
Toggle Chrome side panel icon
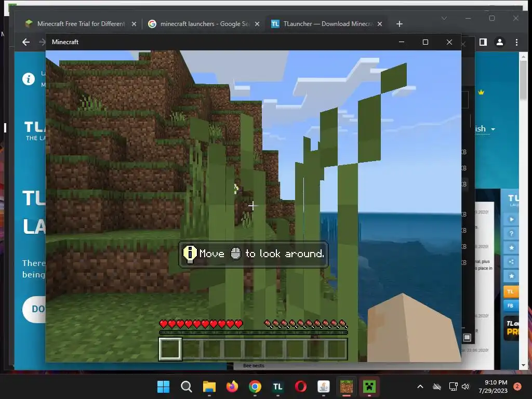click(483, 42)
